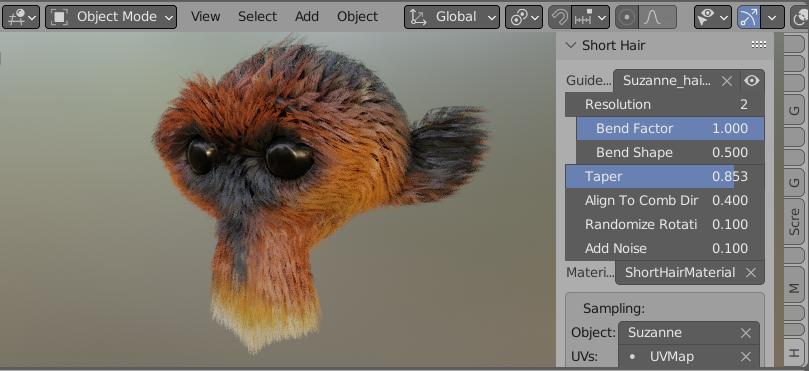The image size is (809, 371).
Task: Adjust the Align To Comb Dir slider
Action: point(665,201)
